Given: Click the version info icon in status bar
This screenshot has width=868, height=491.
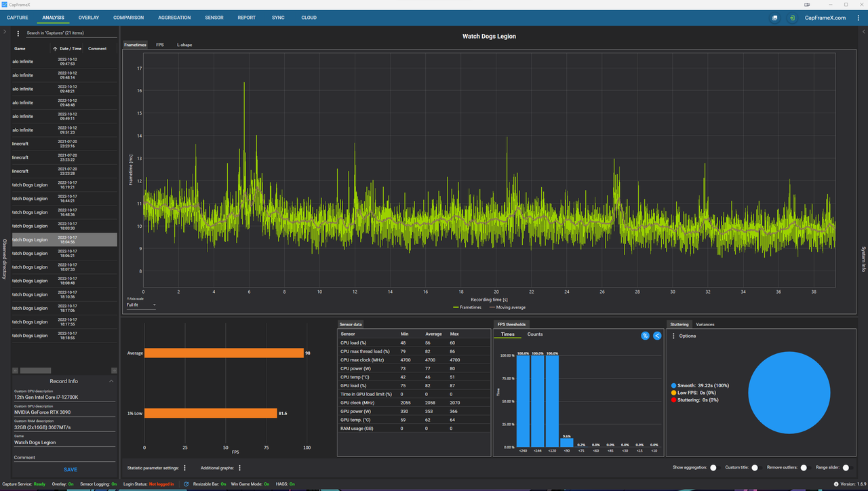Looking at the screenshot, I should point(836,484).
